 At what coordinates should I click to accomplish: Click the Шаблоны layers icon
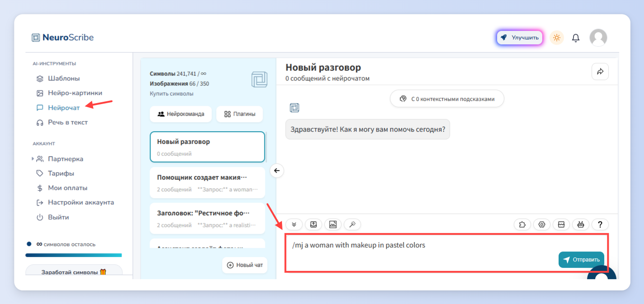pos(40,78)
